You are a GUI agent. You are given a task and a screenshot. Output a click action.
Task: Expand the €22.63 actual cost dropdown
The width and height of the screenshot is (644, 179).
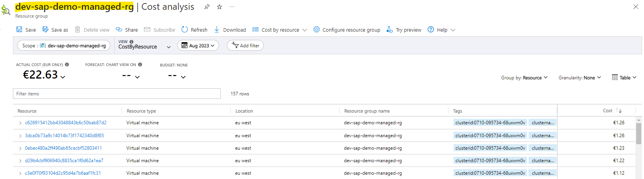(63, 77)
